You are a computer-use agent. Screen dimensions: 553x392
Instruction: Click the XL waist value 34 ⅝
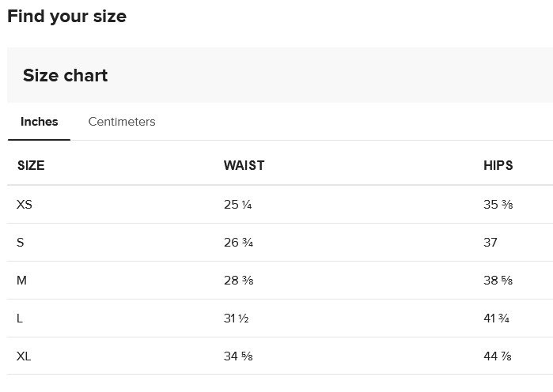(x=238, y=356)
